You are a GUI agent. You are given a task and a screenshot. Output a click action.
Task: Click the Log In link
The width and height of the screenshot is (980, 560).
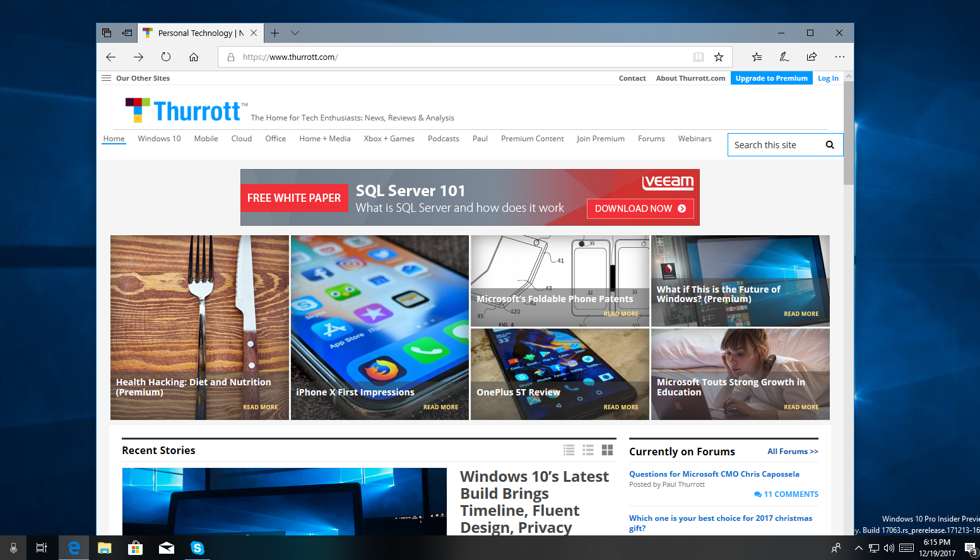pyautogui.click(x=828, y=78)
